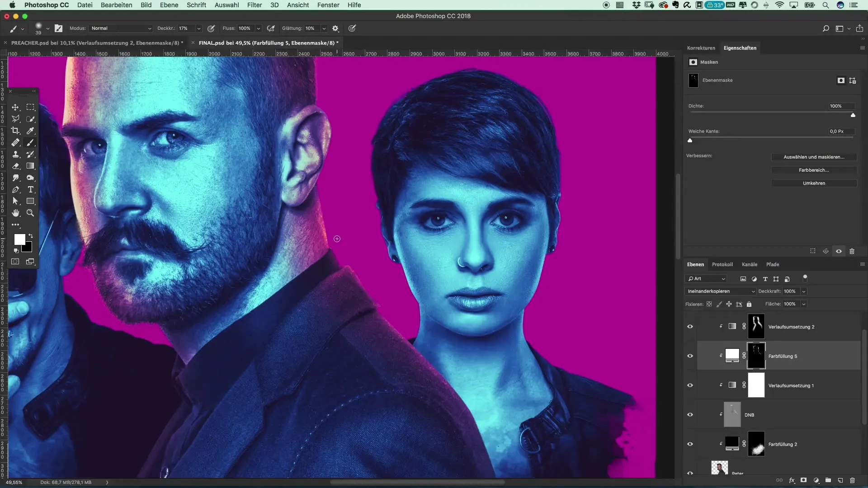This screenshot has height=488, width=868.
Task: Select the Move tool
Action: pos(15,107)
